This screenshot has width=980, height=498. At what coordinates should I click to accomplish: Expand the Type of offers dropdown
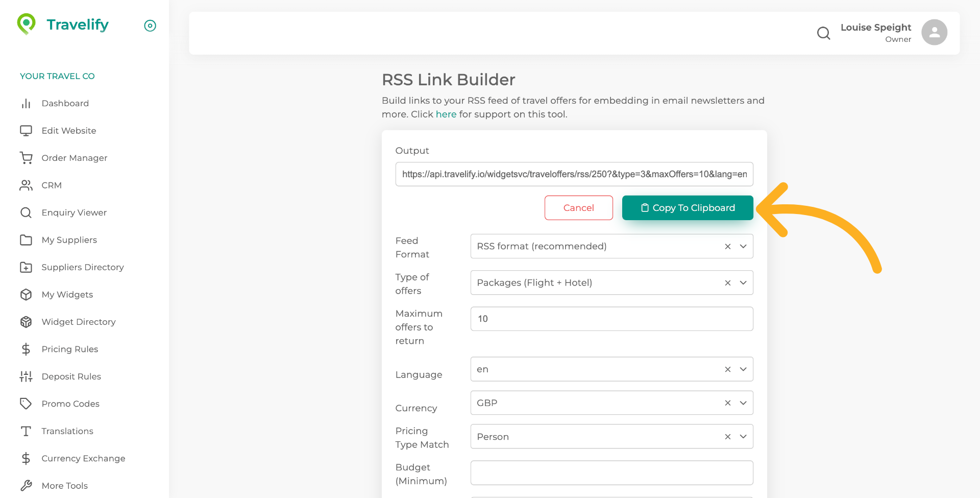[x=743, y=283]
